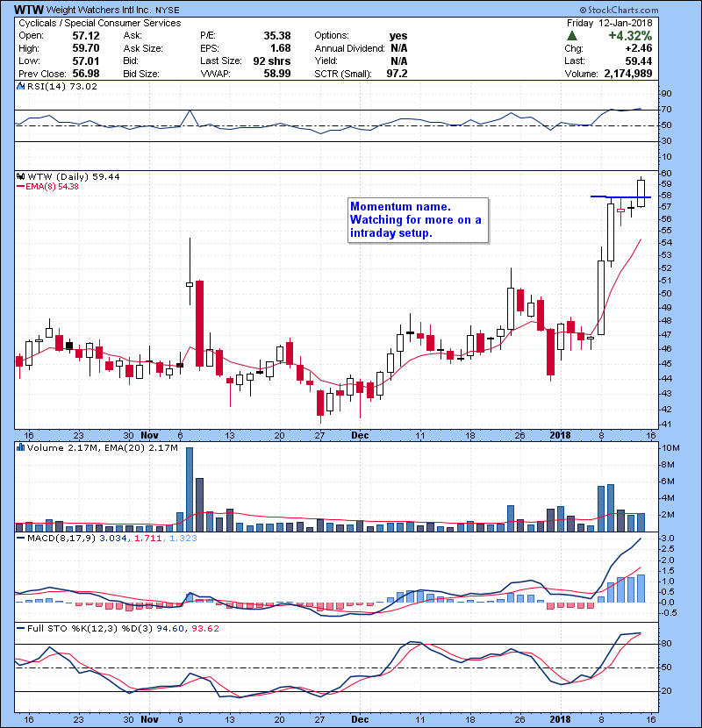Click the latest white candle near 59
The height and width of the screenshot is (728, 702).
[641, 193]
